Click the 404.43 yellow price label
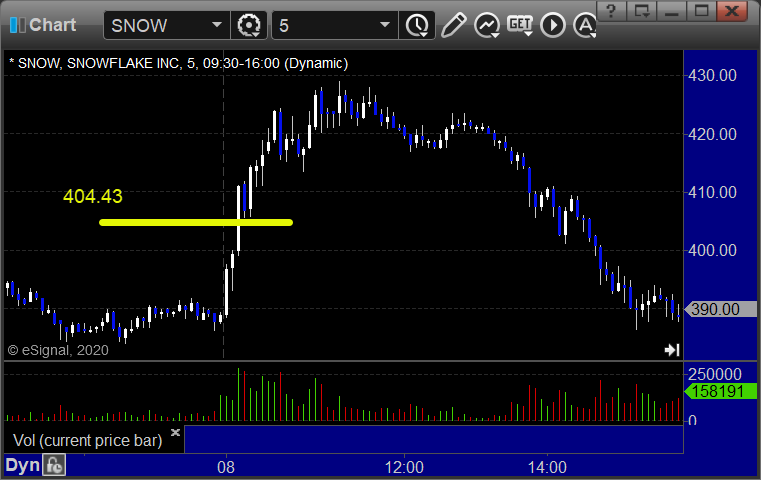Screen dimensions: 761x480 point(93,196)
